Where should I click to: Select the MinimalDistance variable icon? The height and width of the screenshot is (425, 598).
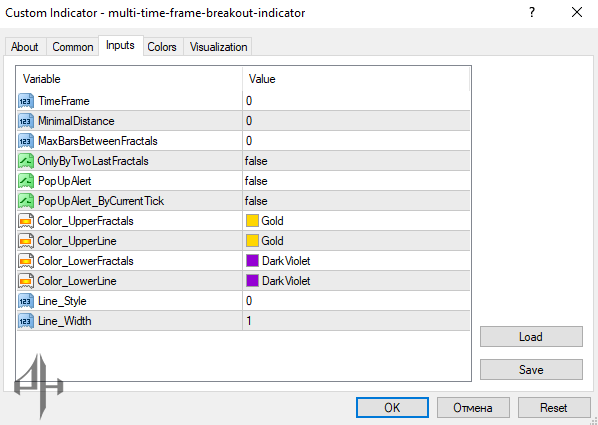26,121
